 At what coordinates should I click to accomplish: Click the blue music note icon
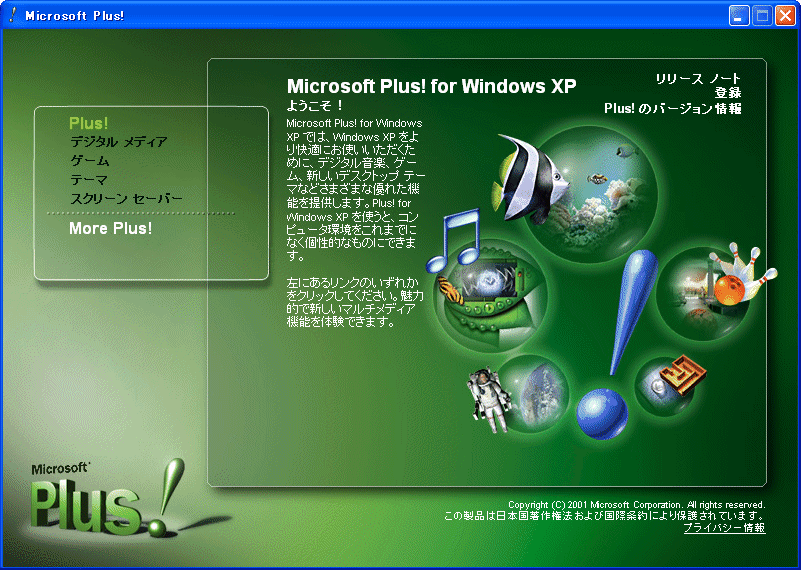point(454,239)
